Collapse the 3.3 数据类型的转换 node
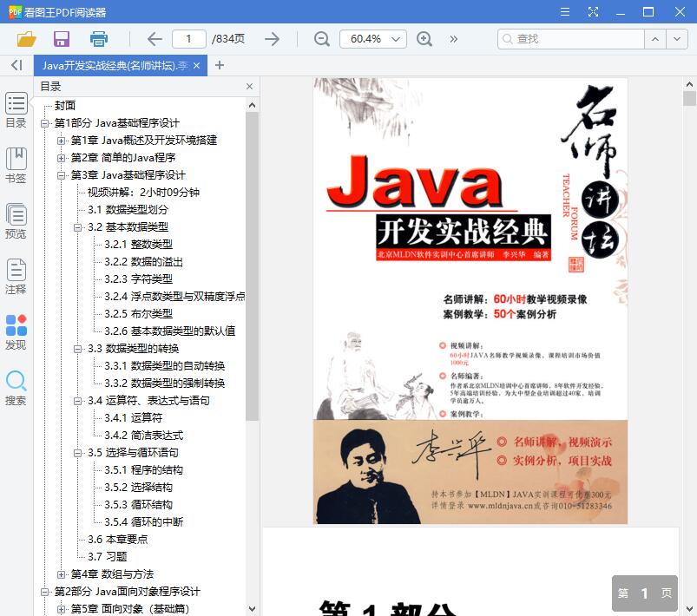Screen dimensions: 697x616 click(x=77, y=349)
